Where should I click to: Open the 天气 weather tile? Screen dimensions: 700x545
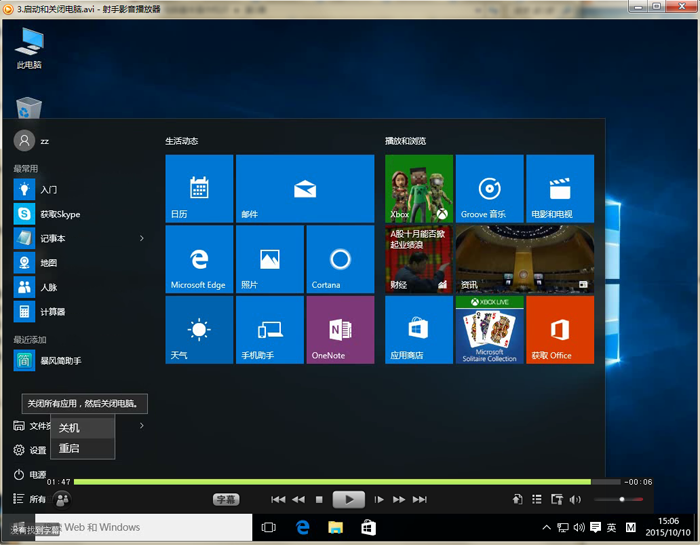click(x=199, y=329)
